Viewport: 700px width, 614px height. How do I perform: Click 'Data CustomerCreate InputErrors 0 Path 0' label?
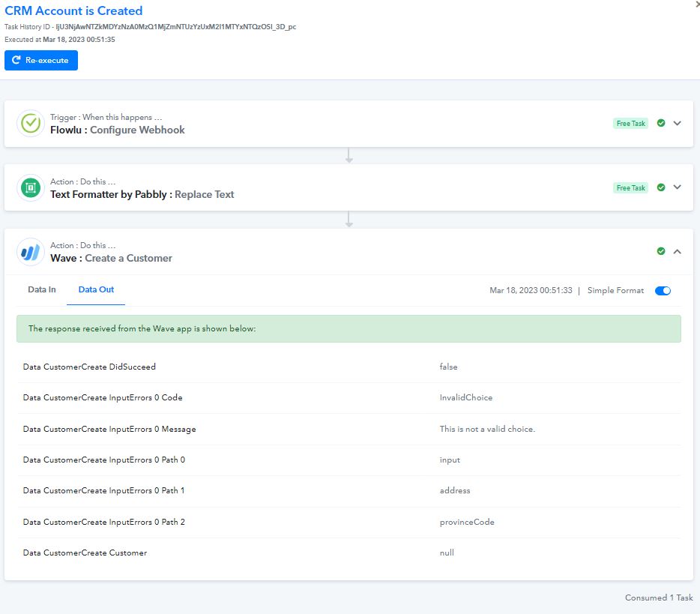104,460
